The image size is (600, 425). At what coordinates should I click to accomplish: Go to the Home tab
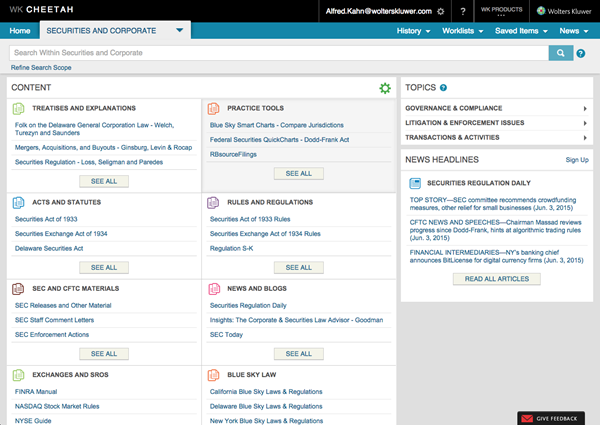[x=19, y=31]
